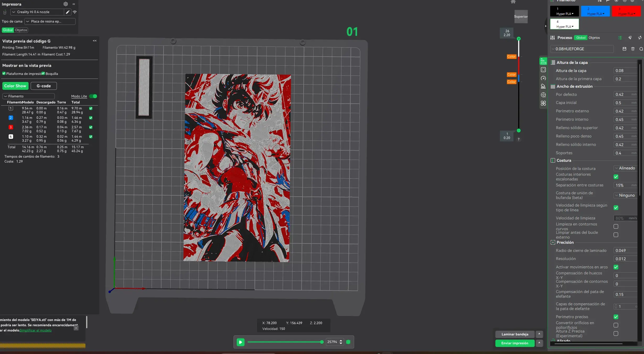Enable Limpiar antes del bucle externo
644x354 pixels.
pyautogui.click(x=616, y=235)
